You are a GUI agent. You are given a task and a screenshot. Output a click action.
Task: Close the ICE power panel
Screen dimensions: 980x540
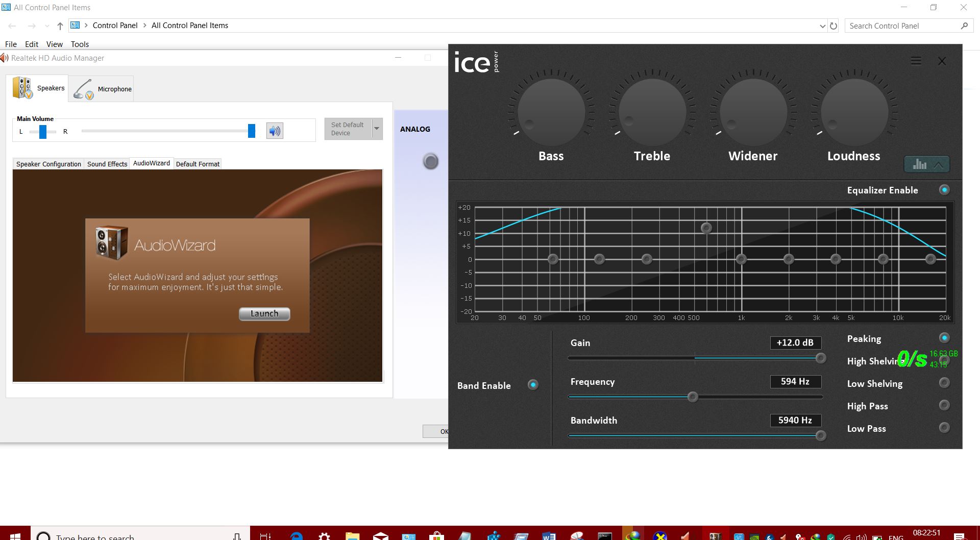coord(942,61)
